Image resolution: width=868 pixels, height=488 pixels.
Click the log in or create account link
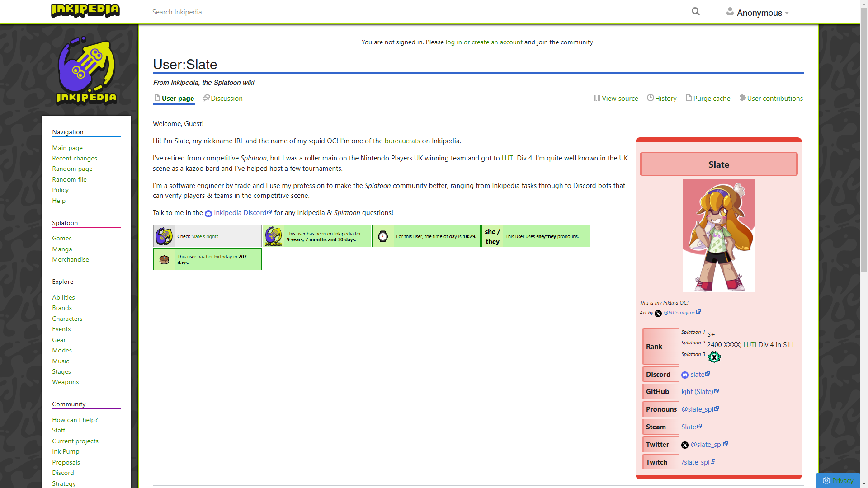pos(484,42)
